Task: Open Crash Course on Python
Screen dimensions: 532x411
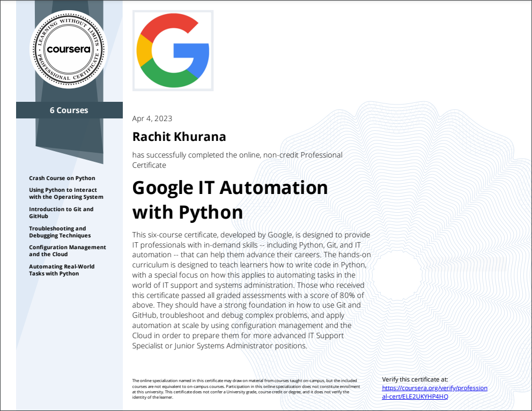Action: coord(62,178)
